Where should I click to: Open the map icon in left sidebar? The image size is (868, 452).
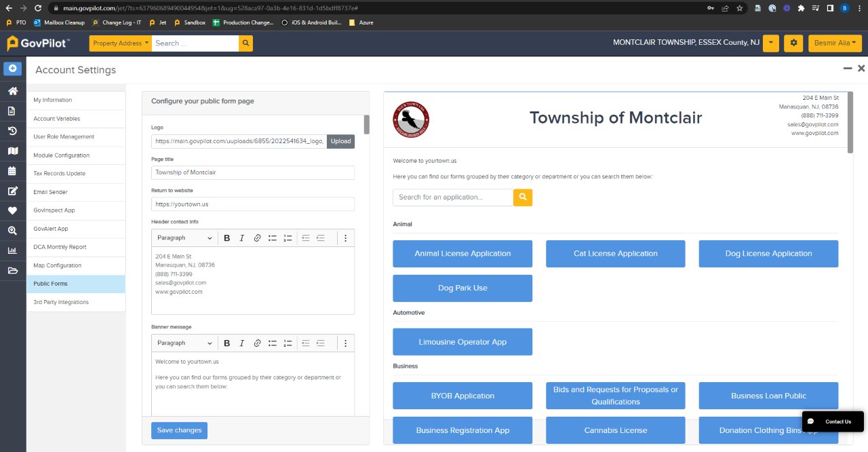pyautogui.click(x=12, y=151)
